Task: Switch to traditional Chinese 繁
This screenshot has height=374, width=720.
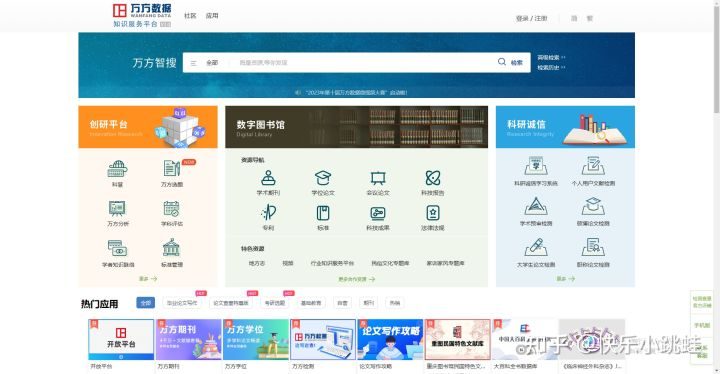Action: tap(590, 18)
